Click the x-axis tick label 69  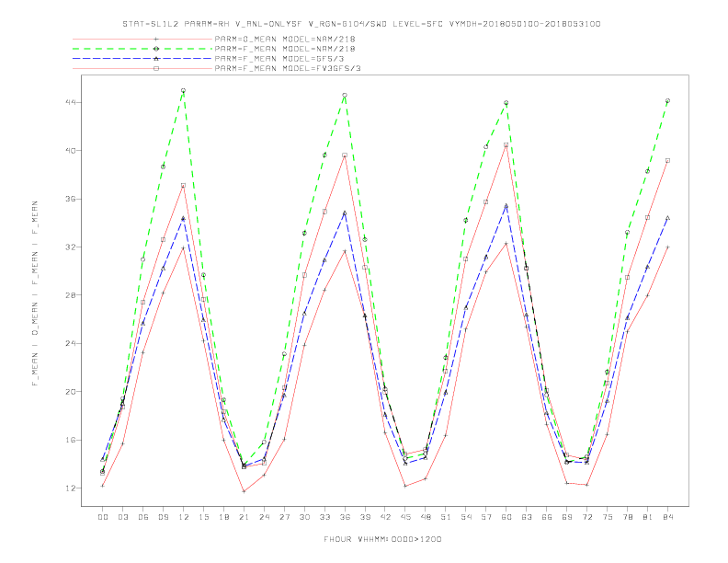point(567,517)
